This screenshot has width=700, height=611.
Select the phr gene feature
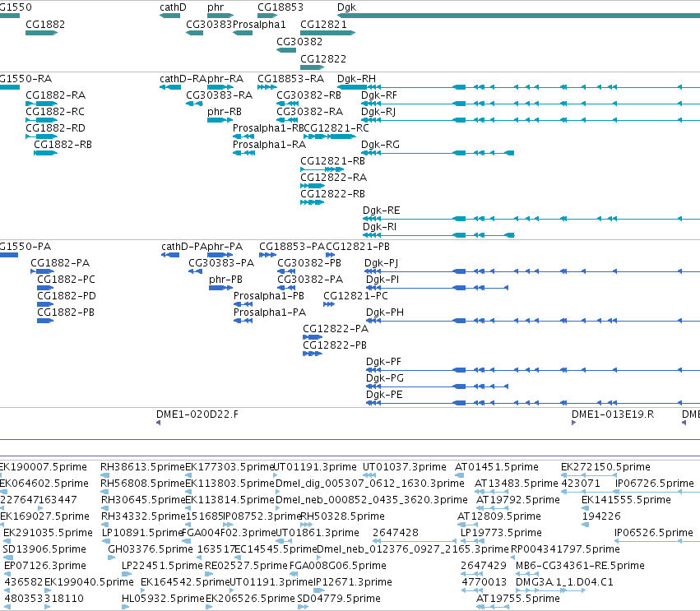point(220,16)
